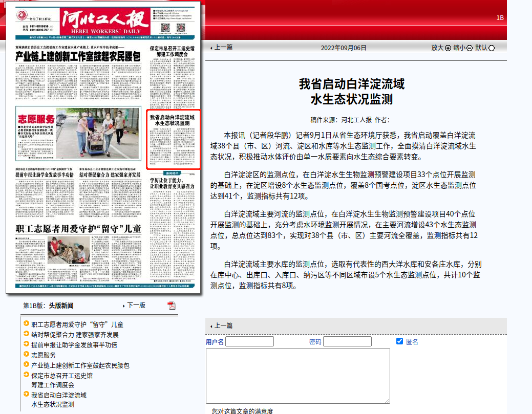Go to previous article via top 上一篇
Viewport: 532px width, 414px height.
click(223, 47)
